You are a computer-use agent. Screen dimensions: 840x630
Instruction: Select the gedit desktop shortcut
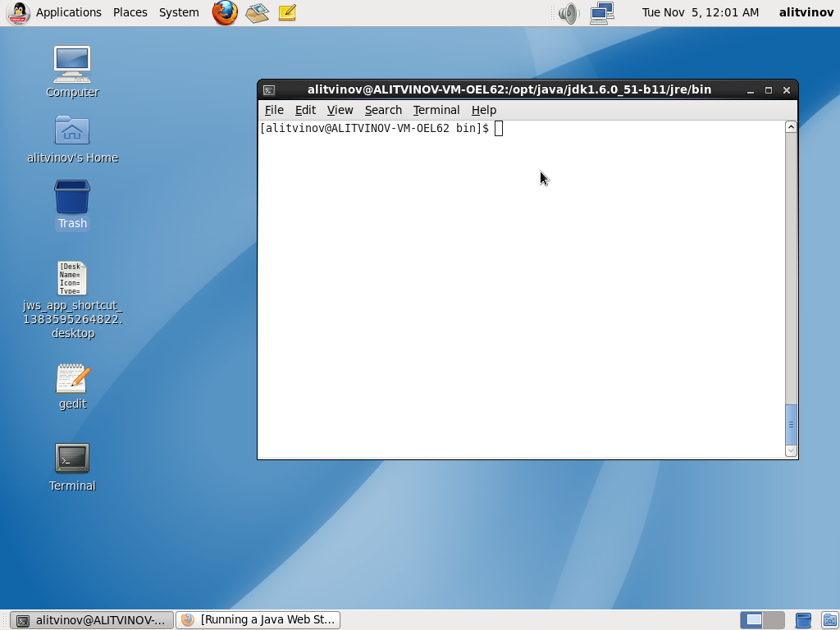72,379
